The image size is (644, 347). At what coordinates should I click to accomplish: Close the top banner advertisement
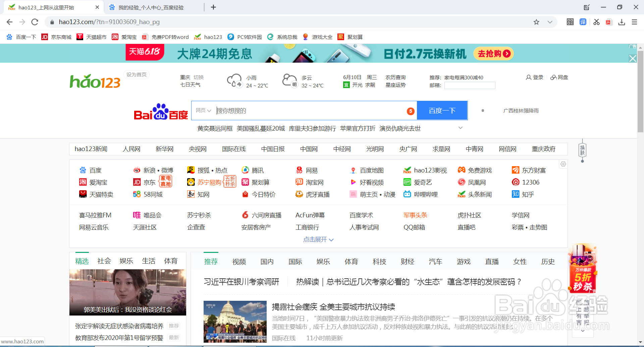(x=633, y=59)
